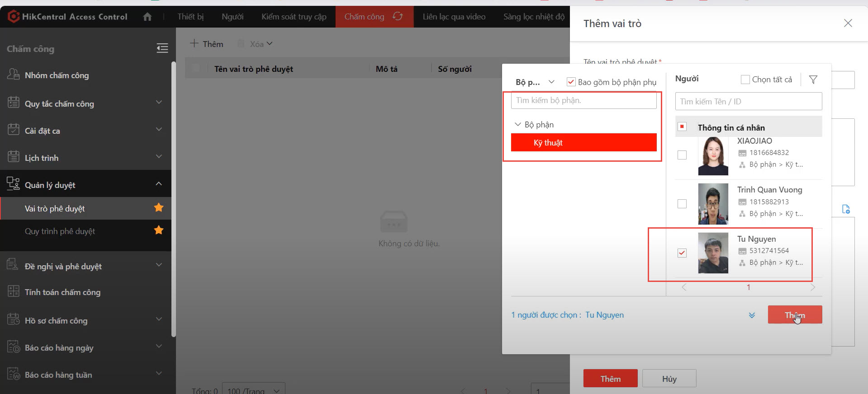Expand selected people with double-chevron icon
The width and height of the screenshot is (868, 394).
point(752,315)
